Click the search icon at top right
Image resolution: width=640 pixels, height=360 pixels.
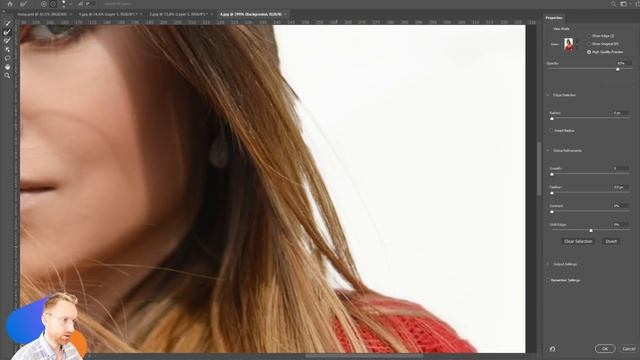(613, 4)
